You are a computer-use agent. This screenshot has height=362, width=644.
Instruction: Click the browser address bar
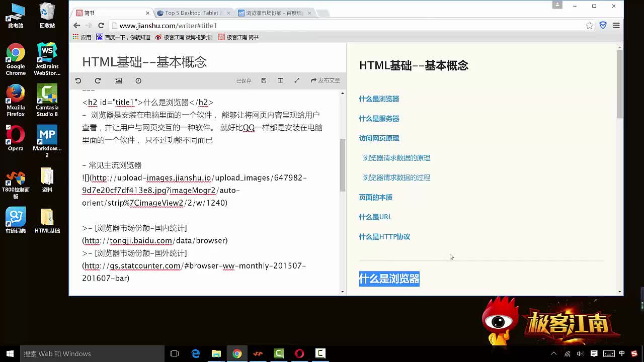(x=347, y=26)
